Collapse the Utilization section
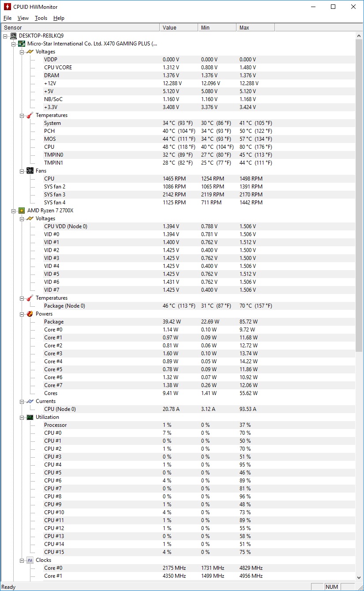Image resolution: width=364 pixels, height=591 pixels. [x=22, y=417]
